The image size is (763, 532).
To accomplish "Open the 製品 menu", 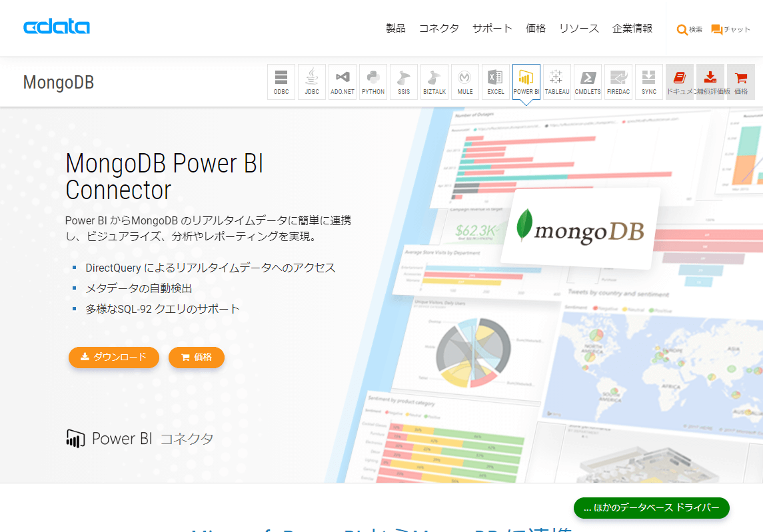I will coord(396,29).
